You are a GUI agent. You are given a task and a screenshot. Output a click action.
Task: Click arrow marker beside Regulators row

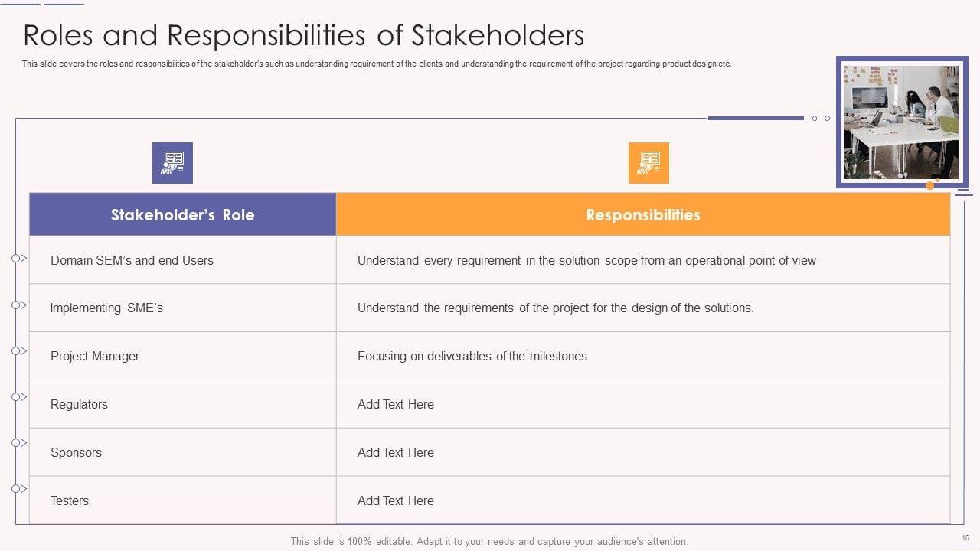click(20, 397)
